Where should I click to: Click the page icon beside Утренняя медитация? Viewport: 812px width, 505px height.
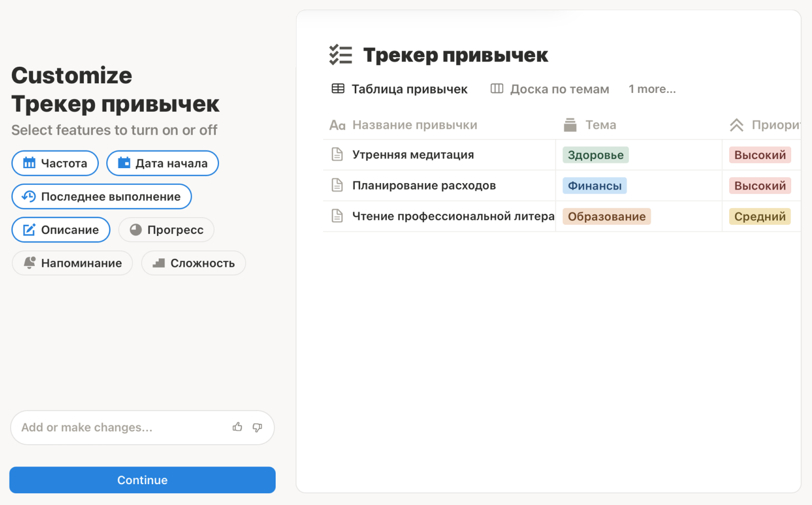(337, 154)
